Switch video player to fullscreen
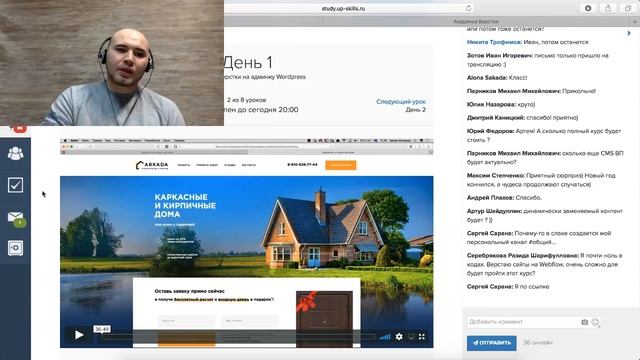The width and height of the screenshot is (640, 360). tap(422, 336)
